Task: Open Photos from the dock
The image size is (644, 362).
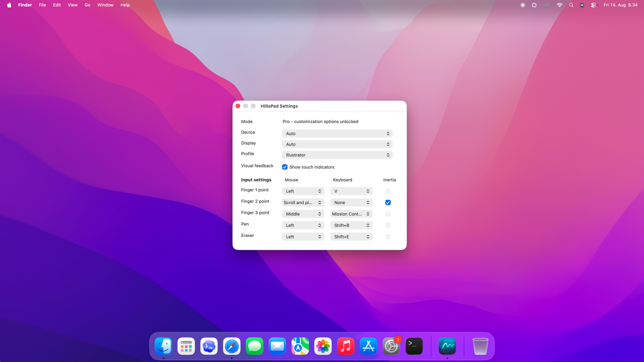Action: click(323, 346)
